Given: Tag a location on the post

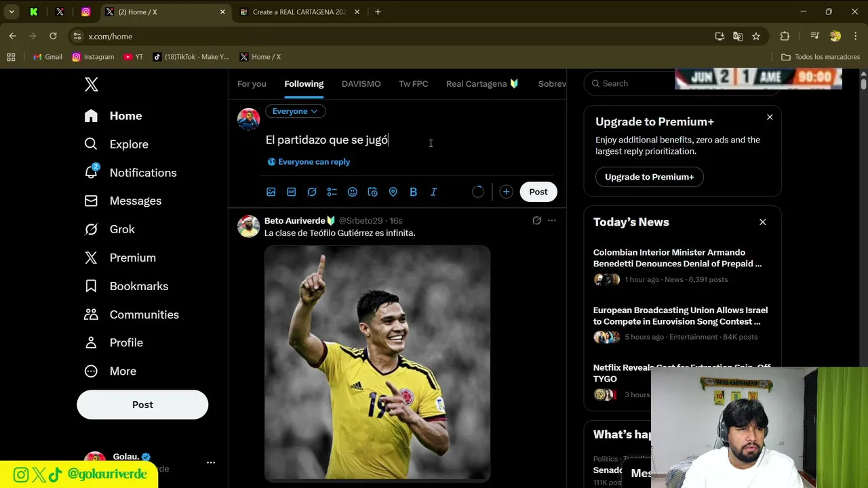Looking at the screenshot, I should click(x=393, y=192).
